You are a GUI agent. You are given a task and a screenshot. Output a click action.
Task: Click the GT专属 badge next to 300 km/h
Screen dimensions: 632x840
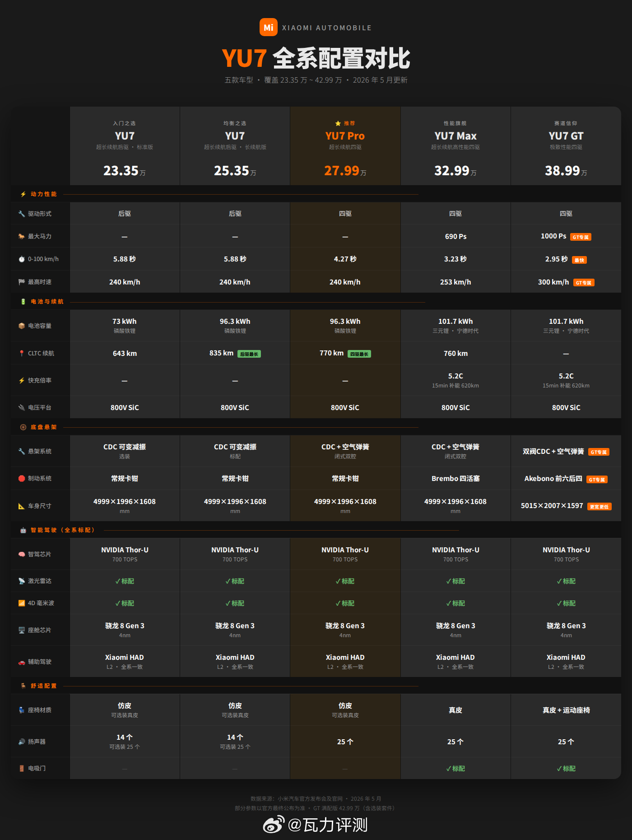[x=584, y=283]
